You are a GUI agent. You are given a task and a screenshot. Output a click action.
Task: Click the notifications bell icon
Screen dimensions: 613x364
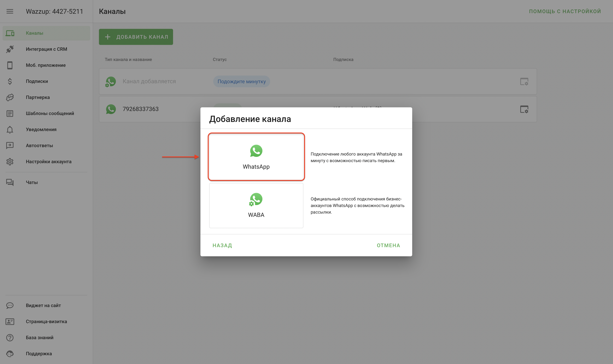click(10, 129)
